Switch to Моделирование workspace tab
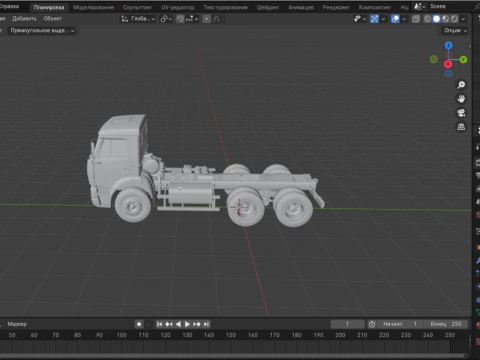Image resolution: width=480 pixels, height=360 pixels. tap(94, 7)
